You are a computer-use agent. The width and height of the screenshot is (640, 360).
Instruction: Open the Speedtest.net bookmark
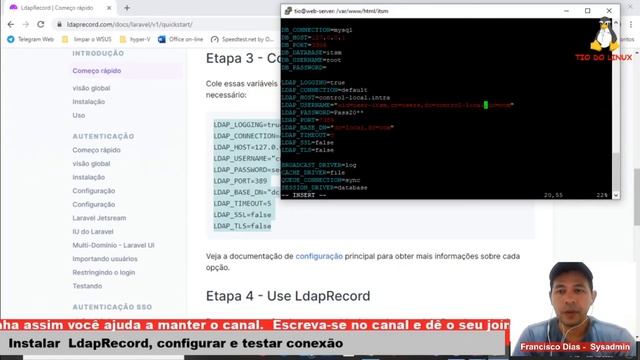tap(242, 39)
